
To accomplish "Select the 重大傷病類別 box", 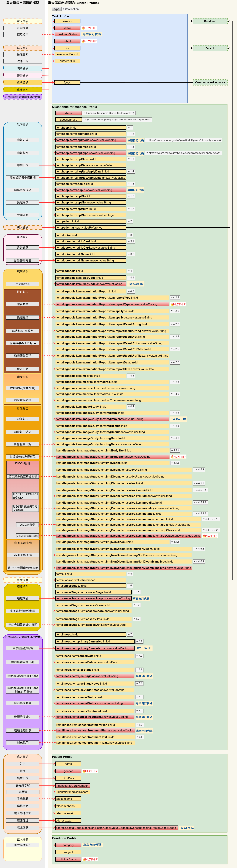I will pyautogui.click(x=23, y=845).
